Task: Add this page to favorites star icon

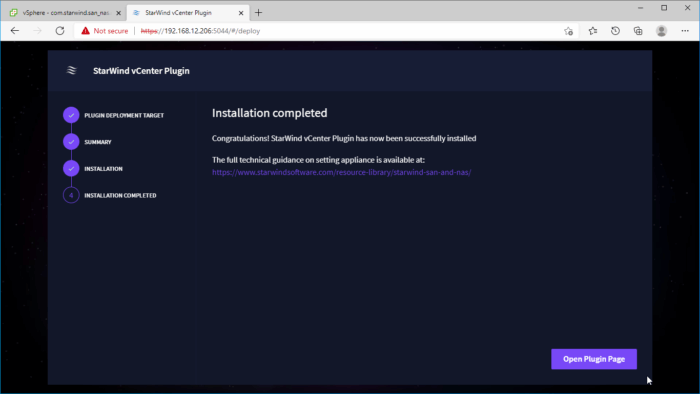Action: (x=568, y=31)
